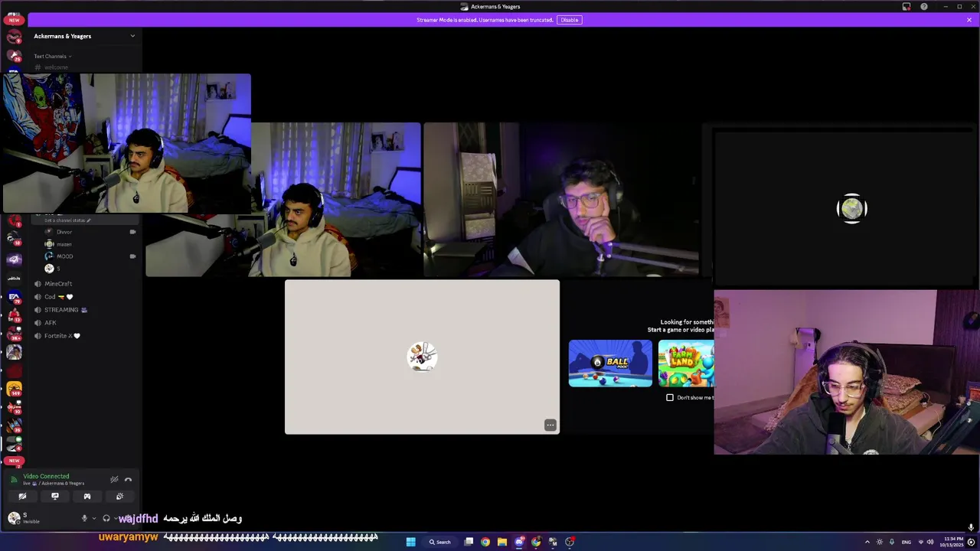980x551 pixels.
Task: Open the soundboard icon
Action: 119,497
